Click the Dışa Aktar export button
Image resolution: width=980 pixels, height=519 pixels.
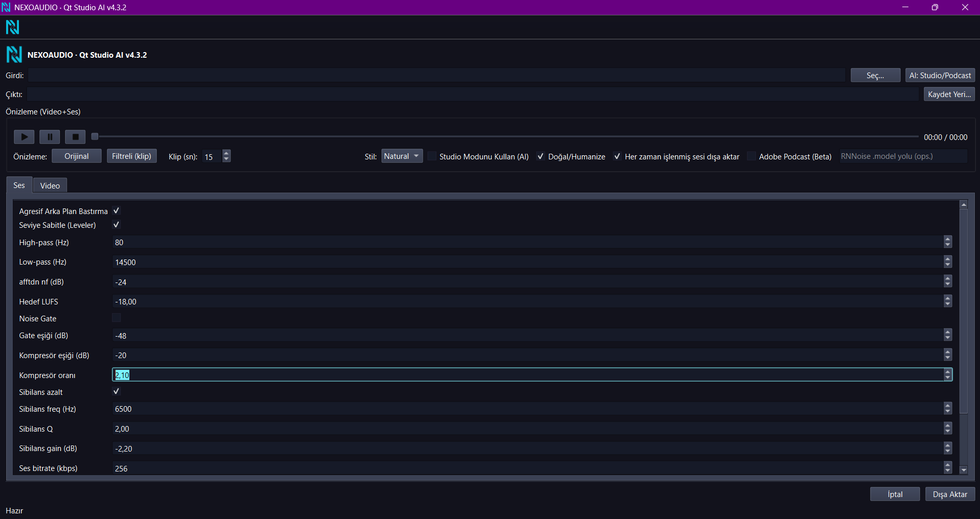point(950,494)
